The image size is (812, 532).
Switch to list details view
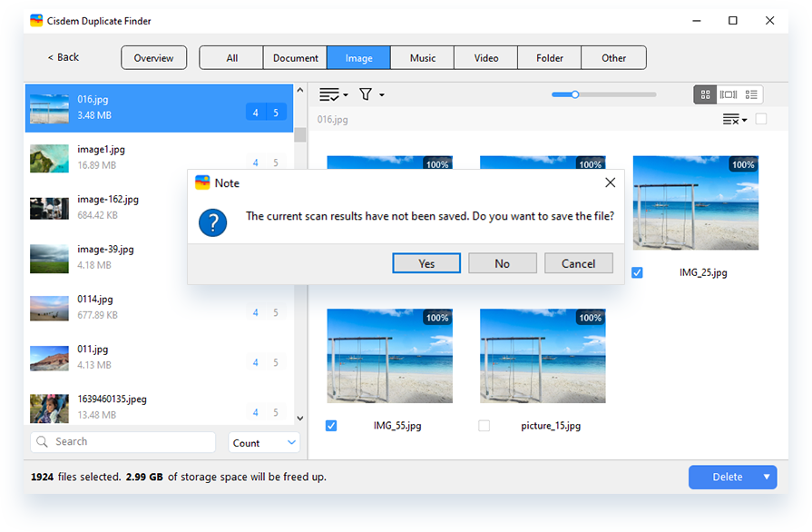(751, 94)
